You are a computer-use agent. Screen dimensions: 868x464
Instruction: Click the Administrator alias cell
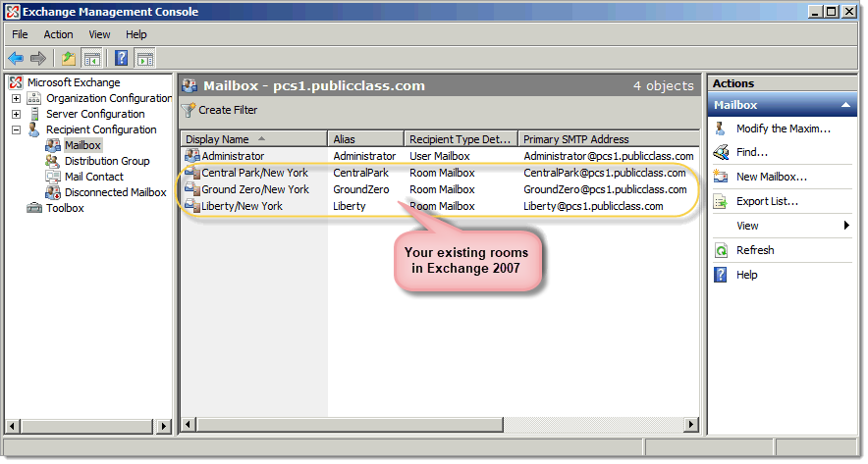(364, 156)
